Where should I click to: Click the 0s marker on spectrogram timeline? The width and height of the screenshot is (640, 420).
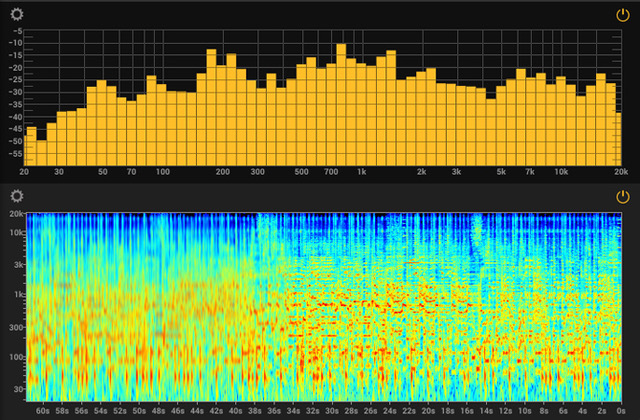620,410
